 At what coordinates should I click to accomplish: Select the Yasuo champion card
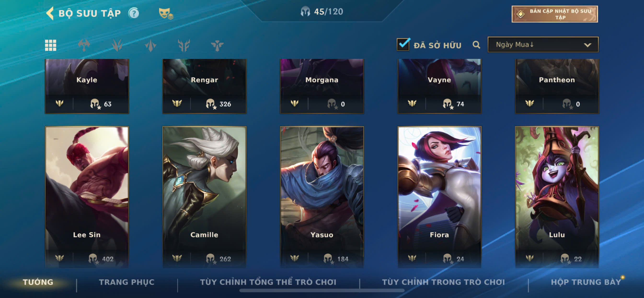point(322,197)
